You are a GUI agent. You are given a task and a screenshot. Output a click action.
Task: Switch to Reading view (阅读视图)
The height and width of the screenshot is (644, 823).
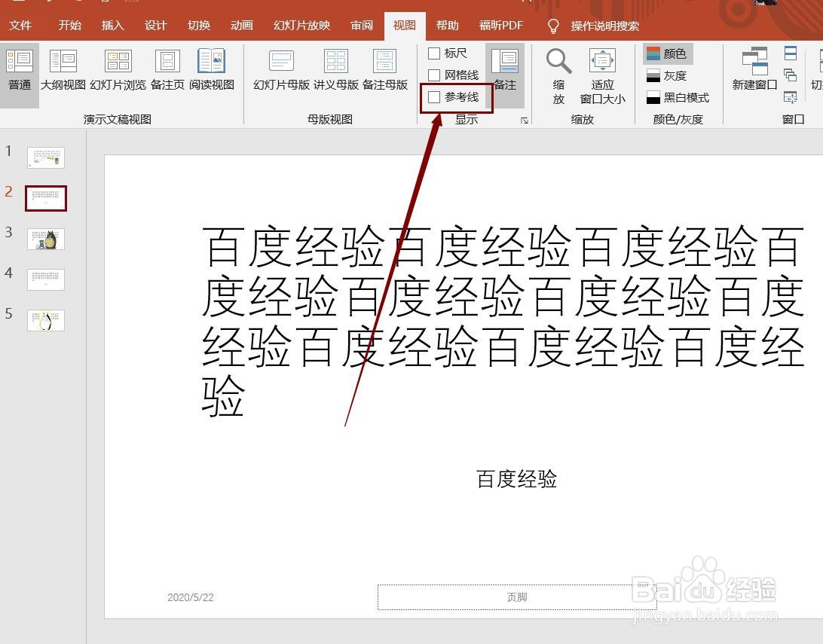point(212,70)
